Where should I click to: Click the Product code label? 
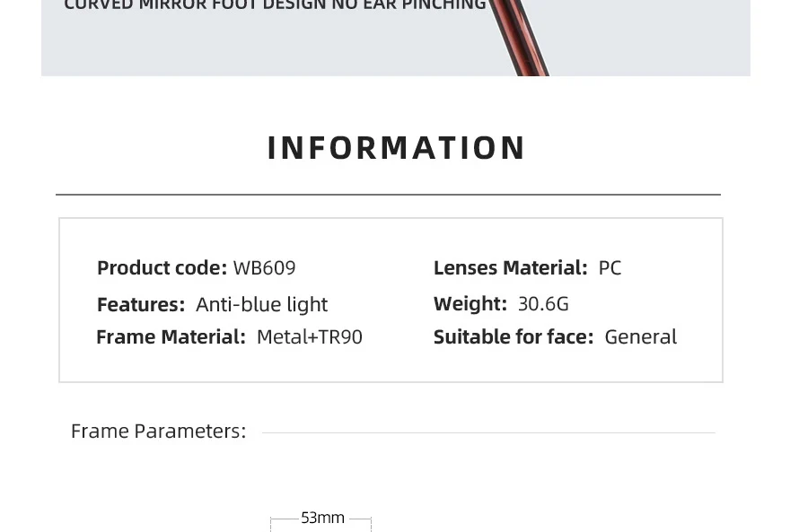162,267
